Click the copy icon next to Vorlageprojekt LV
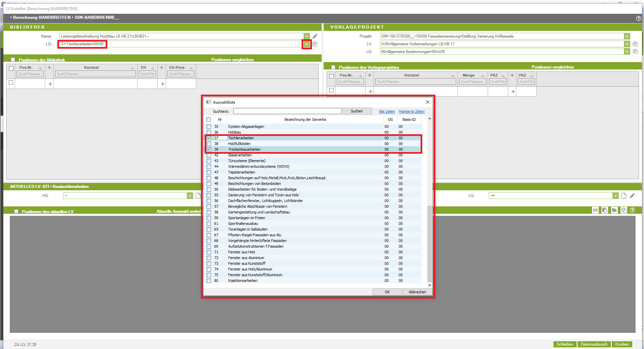This screenshot has width=644, height=349. pos(635,44)
